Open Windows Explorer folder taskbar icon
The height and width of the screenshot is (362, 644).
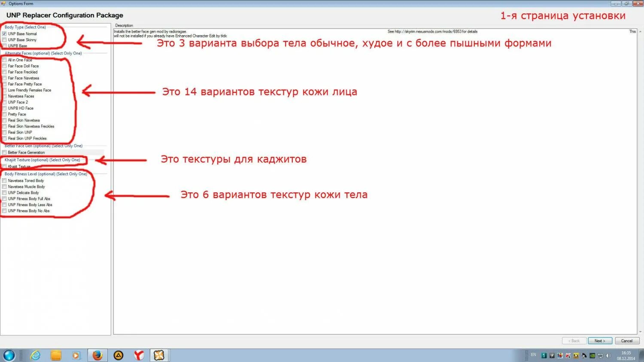(x=56, y=355)
